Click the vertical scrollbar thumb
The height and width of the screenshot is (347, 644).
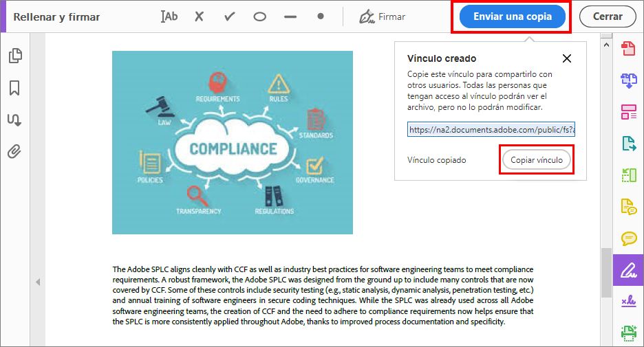pos(606,272)
